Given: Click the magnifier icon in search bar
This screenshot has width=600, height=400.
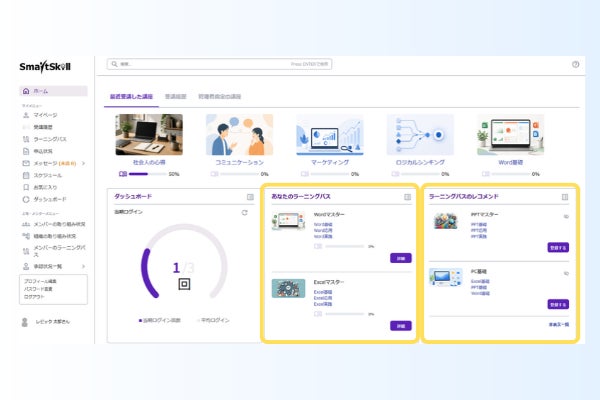Looking at the screenshot, I should (x=114, y=64).
